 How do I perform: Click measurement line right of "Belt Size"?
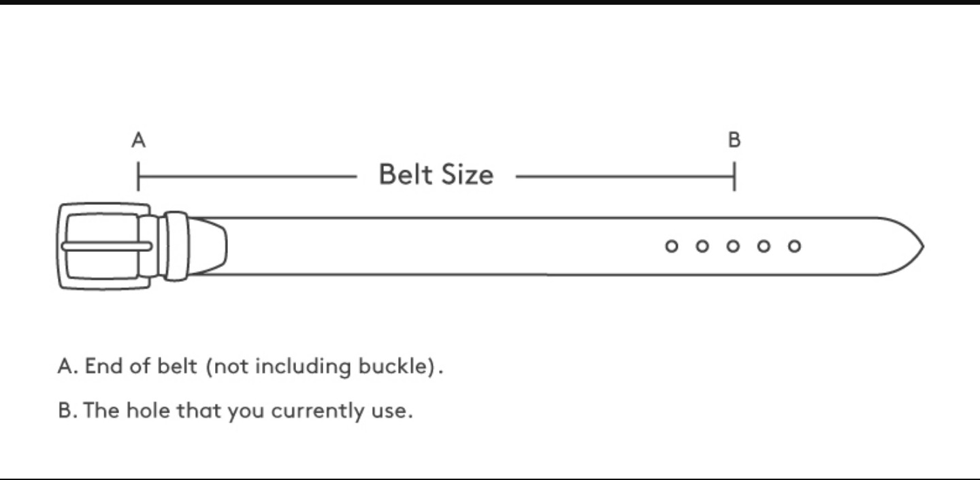point(624,177)
